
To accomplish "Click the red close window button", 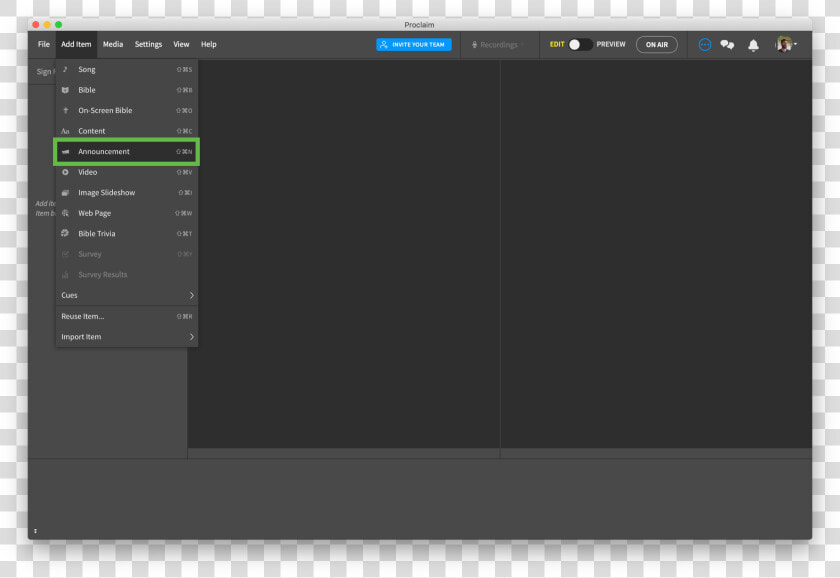I will [x=36, y=25].
